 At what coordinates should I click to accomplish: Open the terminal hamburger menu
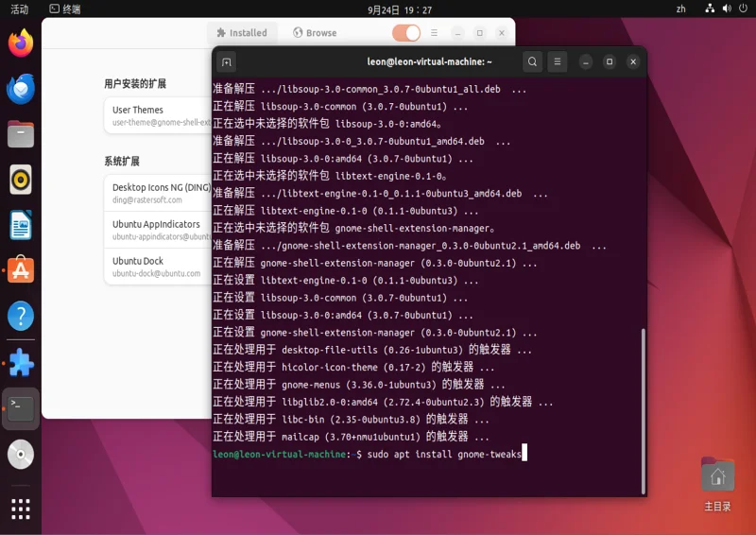pyautogui.click(x=557, y=61)
